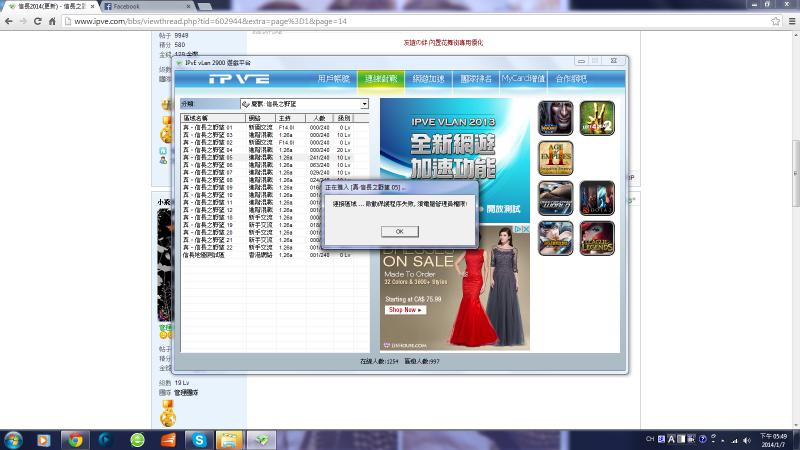This screenshot has height=450, width=800.
Task: Expand the game category dropdown
Action: [364, 103]
